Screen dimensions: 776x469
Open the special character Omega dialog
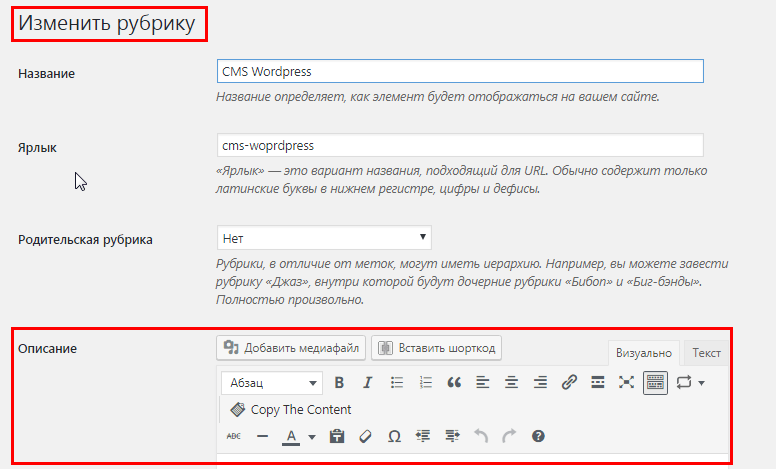[x=394, y=436]
